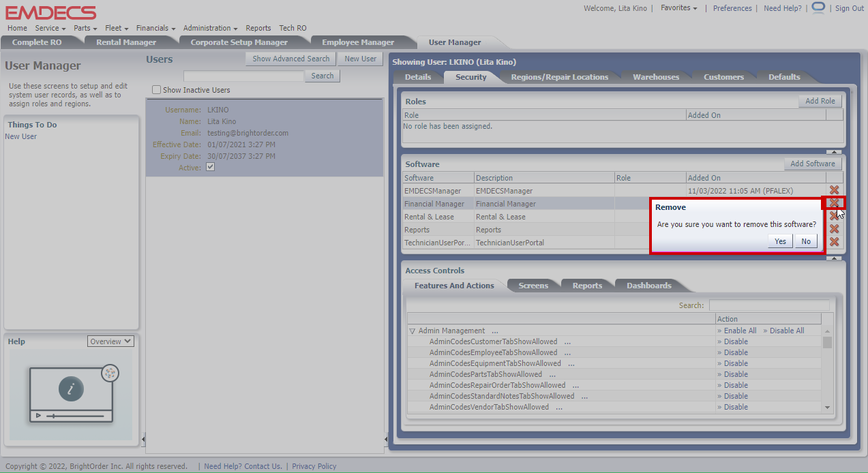This screenshot has height=473, width=868.
Task: Cancel removal by clicking No
Action: click(x=806, y=241)
